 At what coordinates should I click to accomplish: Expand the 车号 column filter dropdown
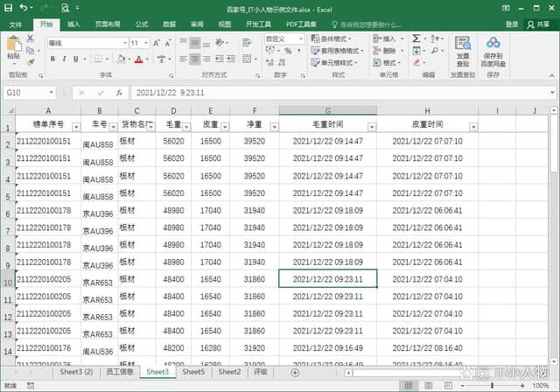tap(112, 126)
